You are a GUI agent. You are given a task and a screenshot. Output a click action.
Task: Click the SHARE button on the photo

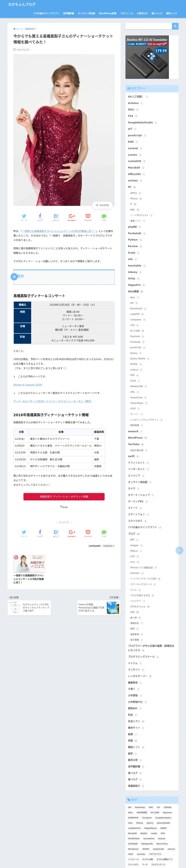coord(102,205)
